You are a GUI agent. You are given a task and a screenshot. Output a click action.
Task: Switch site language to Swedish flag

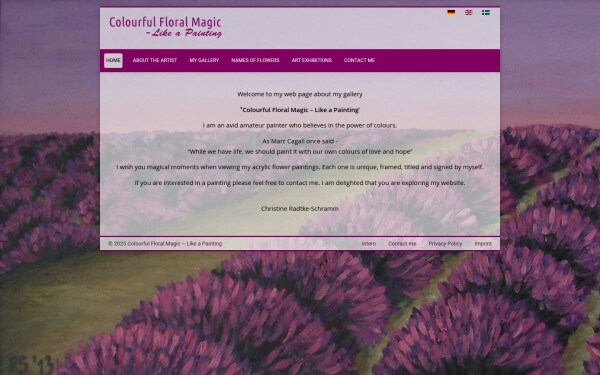(486, 13)
